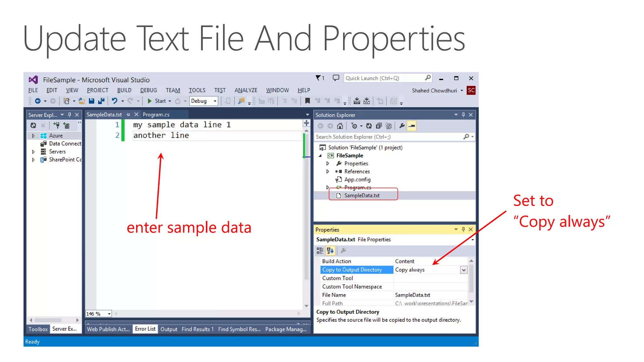Open the Debug configuration dropdown
Viewport: 644px width, 362px height.
215,101
